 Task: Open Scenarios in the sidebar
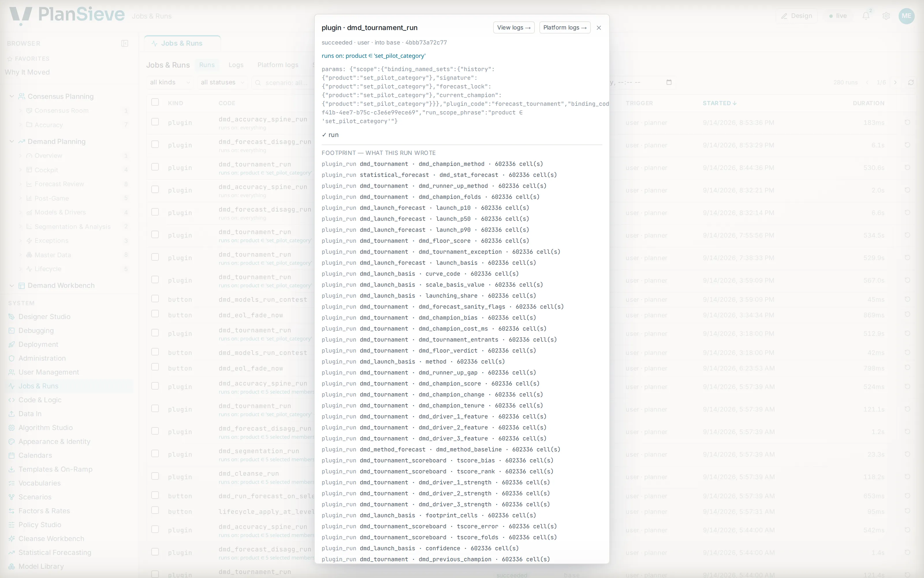(x=35, y=497)
